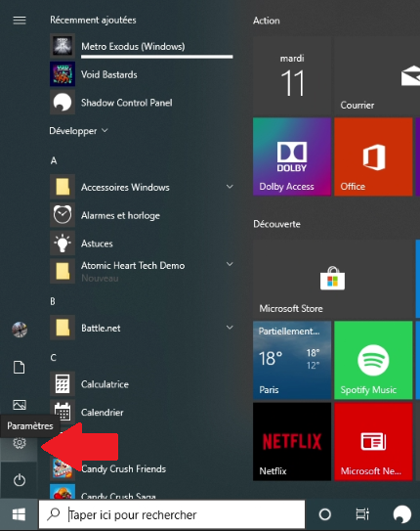The width and height of the screenshot is (420, 531).
Task: Open Accessoires Windows folder icon
Action: (x=63, y=187)
